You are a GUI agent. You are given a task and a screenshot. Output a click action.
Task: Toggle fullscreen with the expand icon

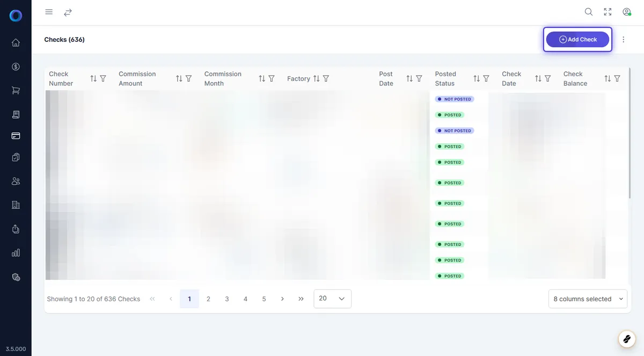[x=608, y=12]
